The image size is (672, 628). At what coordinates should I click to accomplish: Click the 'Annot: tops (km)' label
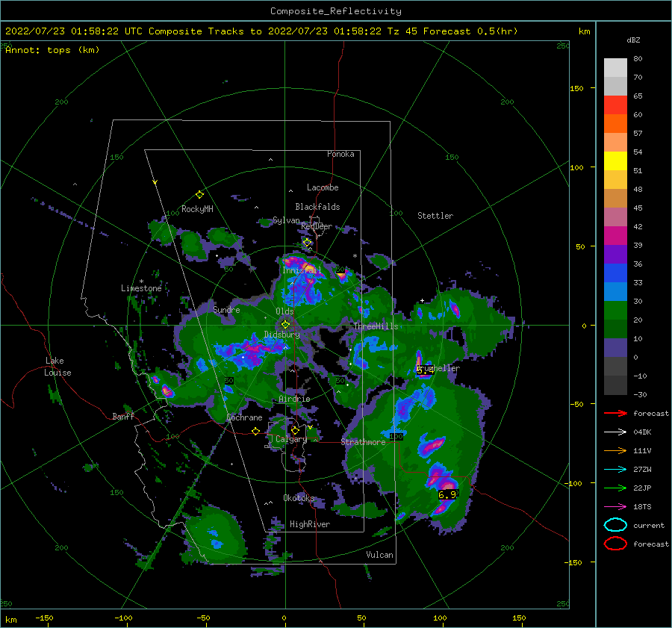pos(52,50)
